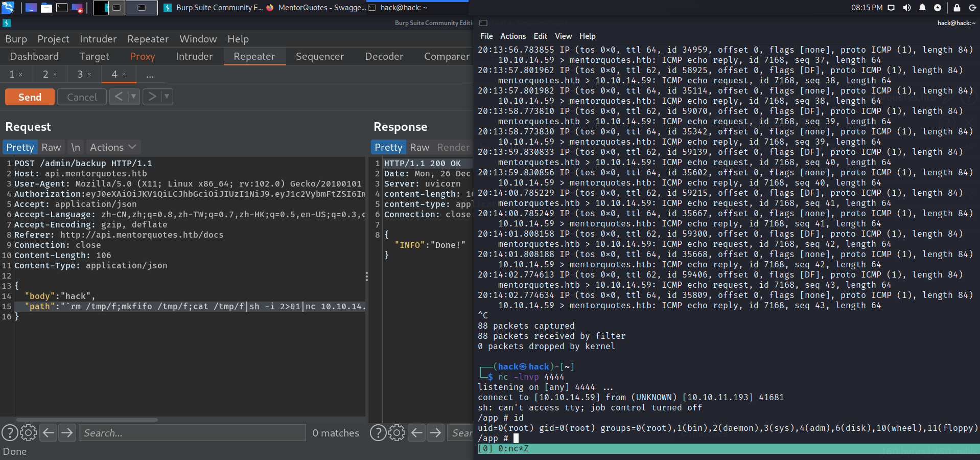Open the file manager from the top panel
The width and height of the screenshot is (980, 460).
(x=46, y=8)
